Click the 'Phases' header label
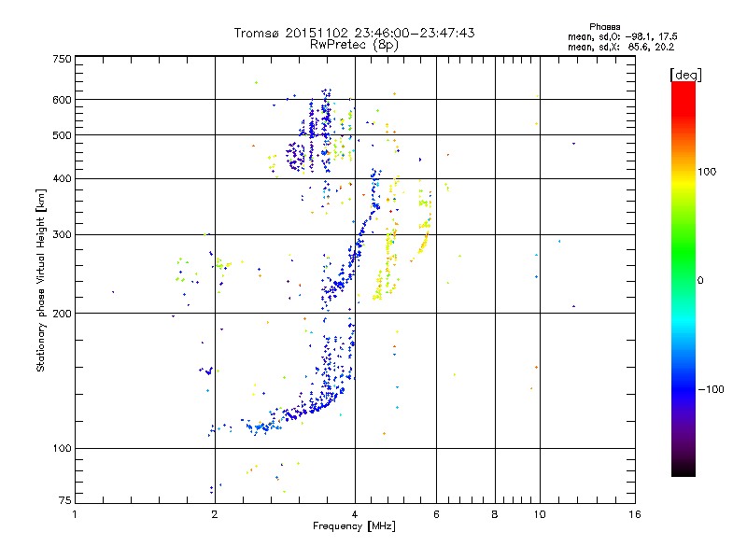747x560 pixels. pos(604,27)
